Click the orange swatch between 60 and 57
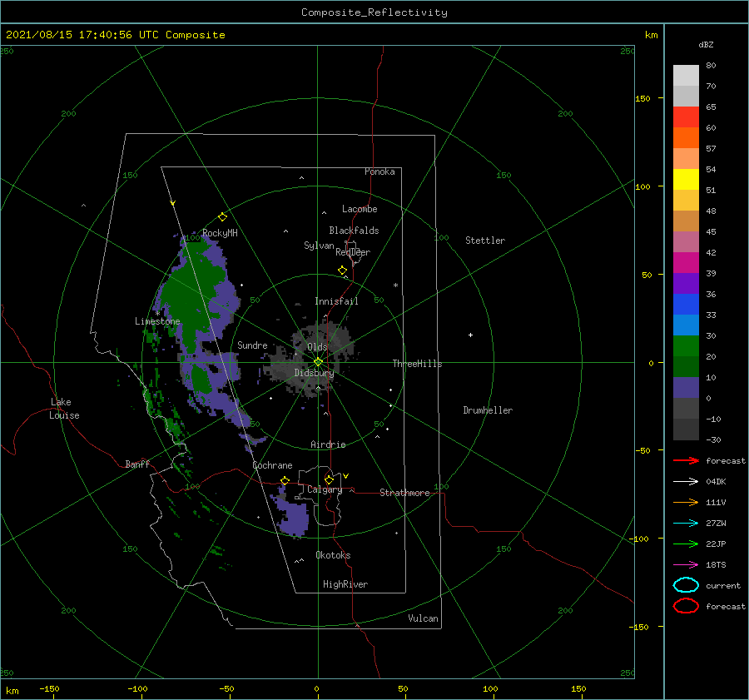 (x=686, y=137)
